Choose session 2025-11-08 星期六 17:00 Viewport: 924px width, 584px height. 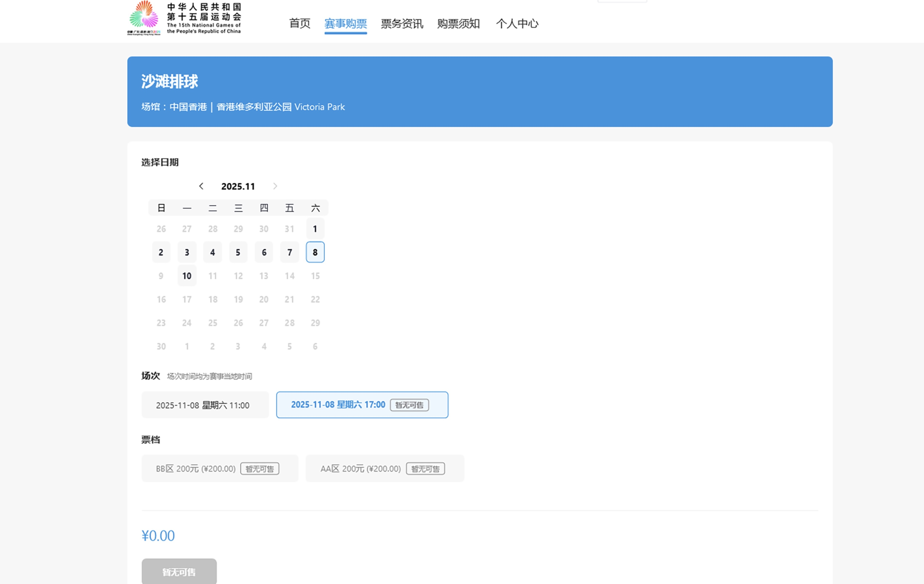(x=362, y=405)
